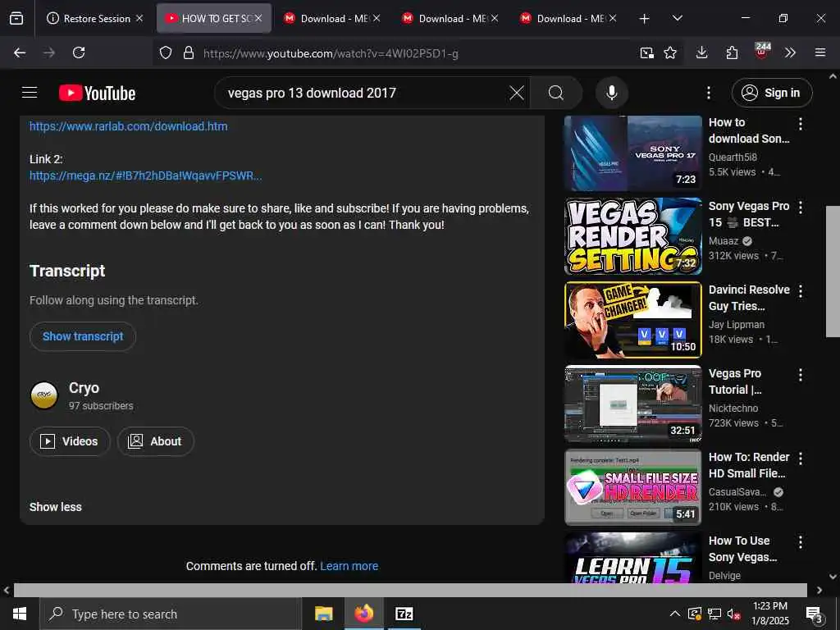Click vertical page scrollbar thumb
The image size is (840, 630).
833,272
